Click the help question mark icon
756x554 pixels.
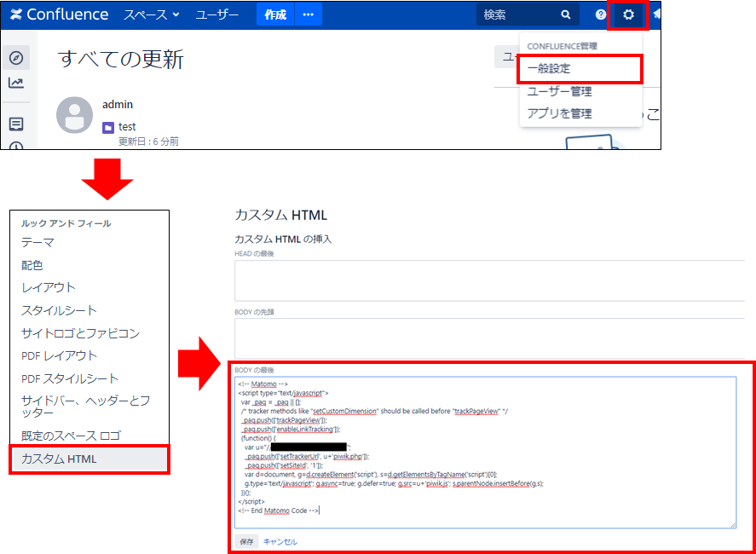[x=600, y=14]
